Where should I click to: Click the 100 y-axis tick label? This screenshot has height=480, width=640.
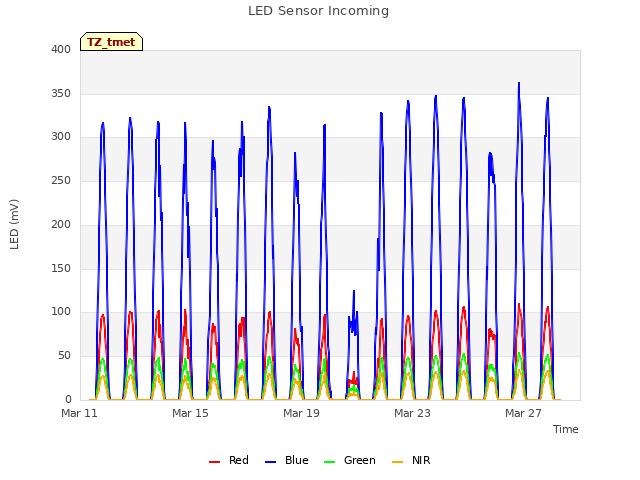(61, 312)
